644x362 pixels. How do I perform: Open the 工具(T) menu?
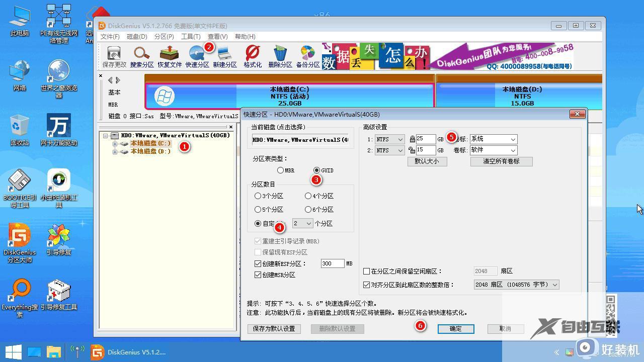click(191, 37)
